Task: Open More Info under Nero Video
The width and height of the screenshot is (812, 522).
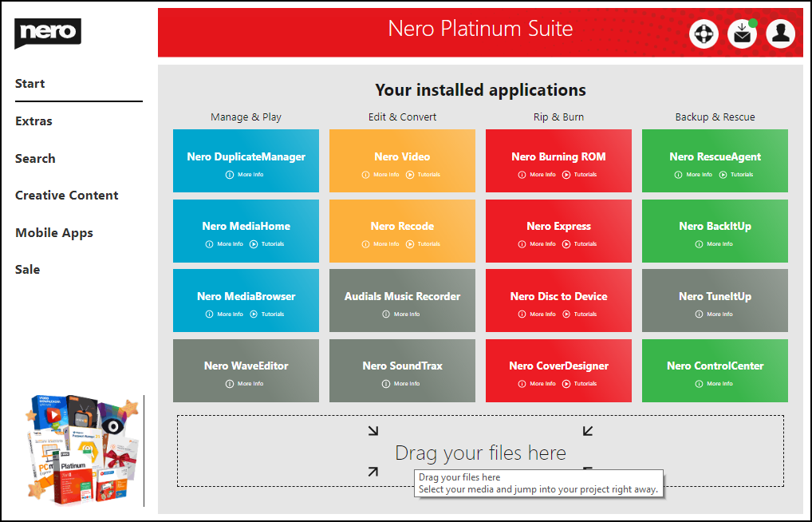Action: pos(380,175)
